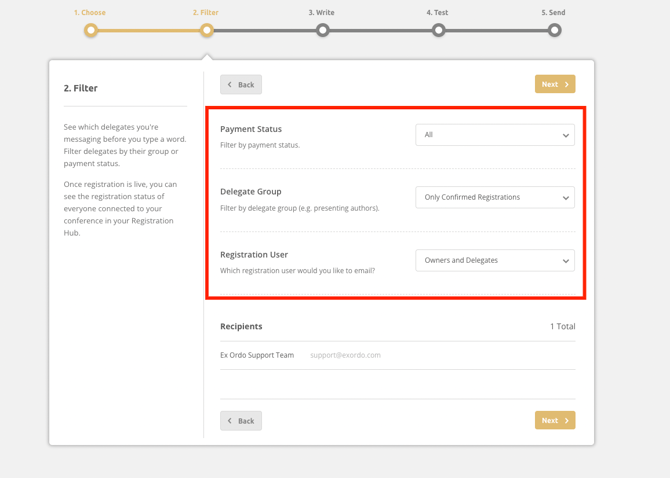Jump to the "3. Write" step label
Screen dimensions: 670x478
click(322, 13)
